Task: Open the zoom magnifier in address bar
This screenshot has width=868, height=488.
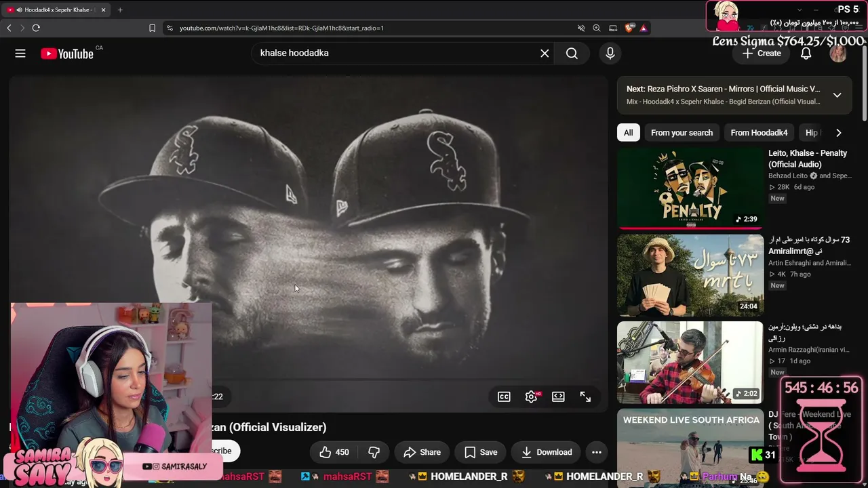Action: pos(597,28)
